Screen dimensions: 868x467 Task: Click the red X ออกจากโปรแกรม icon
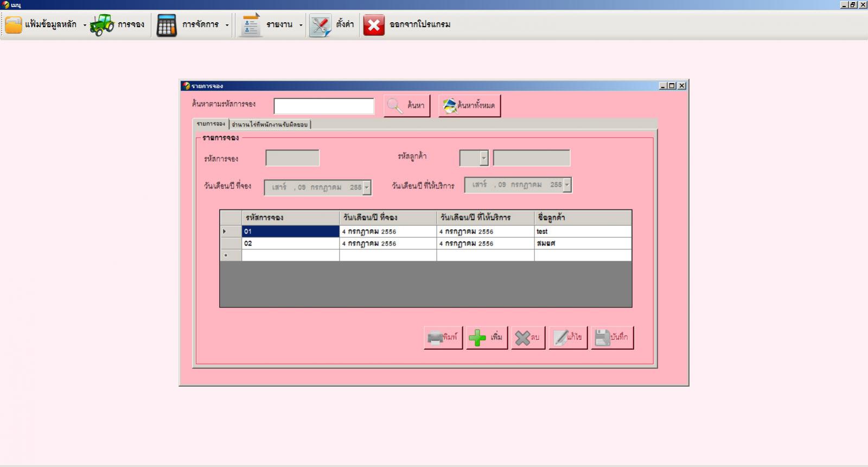pyautogui.click(x=374, y=25)
